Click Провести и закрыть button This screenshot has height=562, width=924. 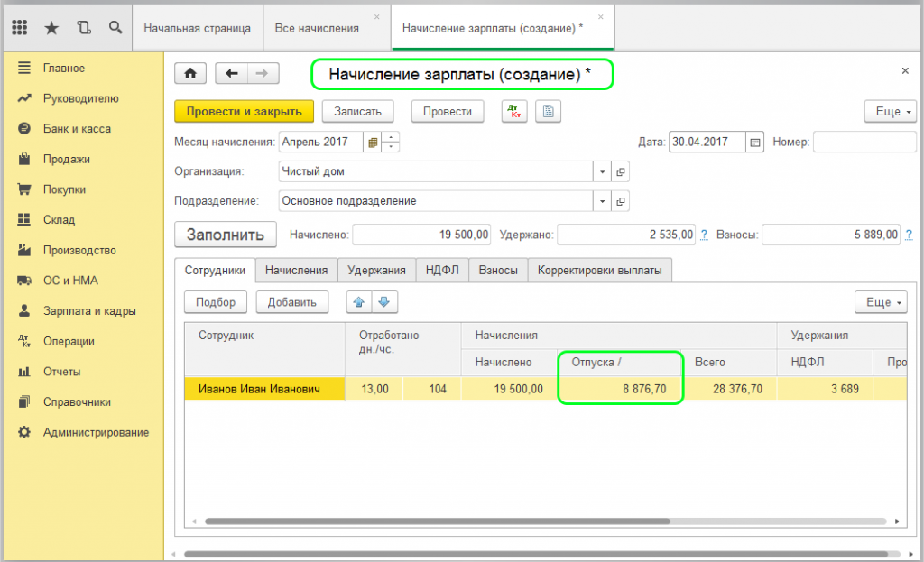(x=244, y=111)
